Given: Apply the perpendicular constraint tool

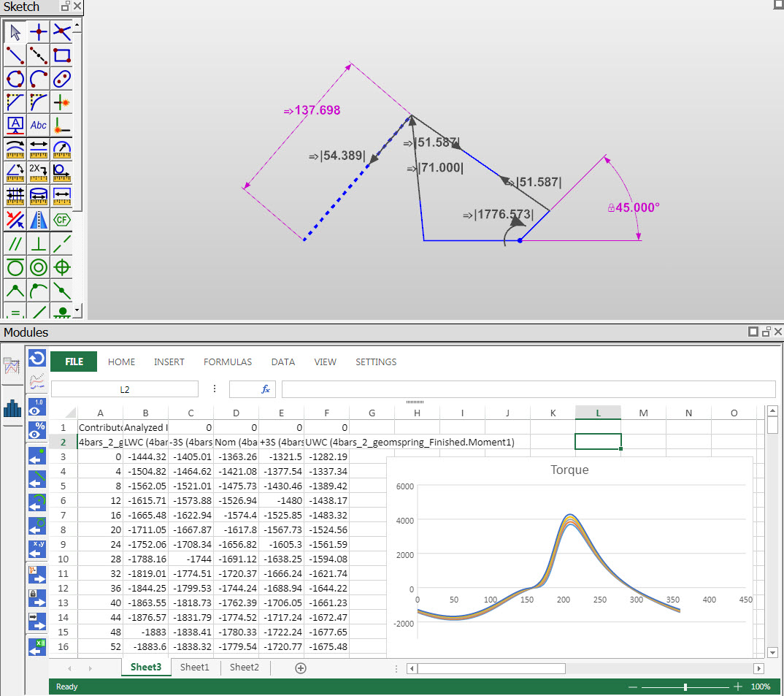Looking at the screenshot, I should point(38,242).
